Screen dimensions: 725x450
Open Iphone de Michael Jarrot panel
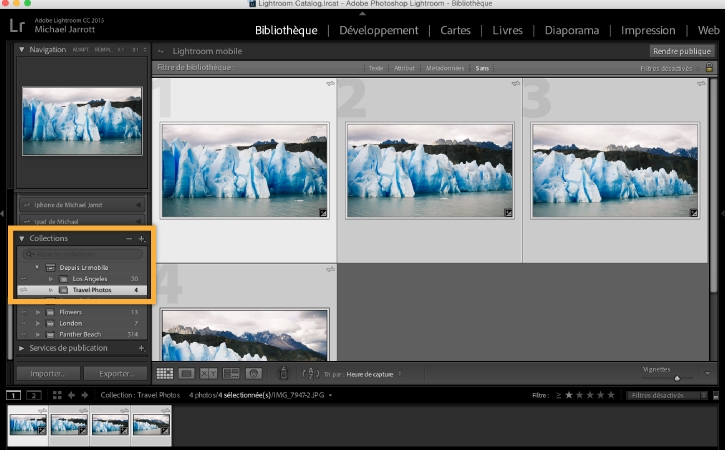82,205
